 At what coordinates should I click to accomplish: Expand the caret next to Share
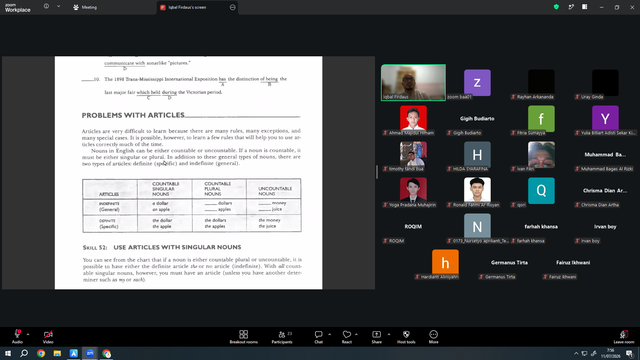coord(389,334)
